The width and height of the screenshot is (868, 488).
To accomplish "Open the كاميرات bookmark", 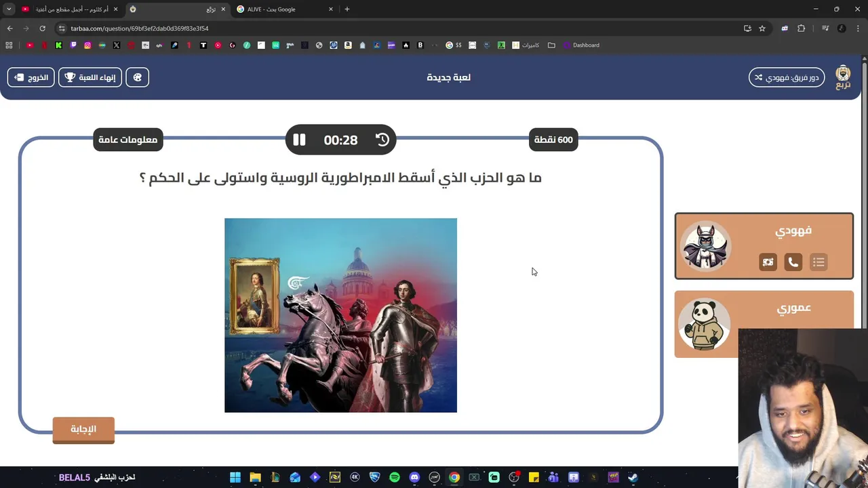I will (x=526, y=45).
